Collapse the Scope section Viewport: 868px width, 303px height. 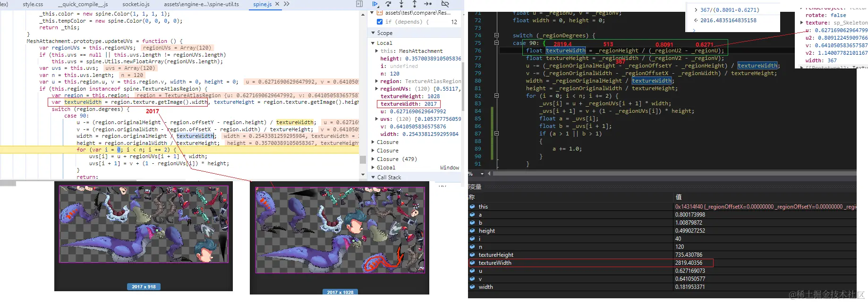tap(373, 33)
